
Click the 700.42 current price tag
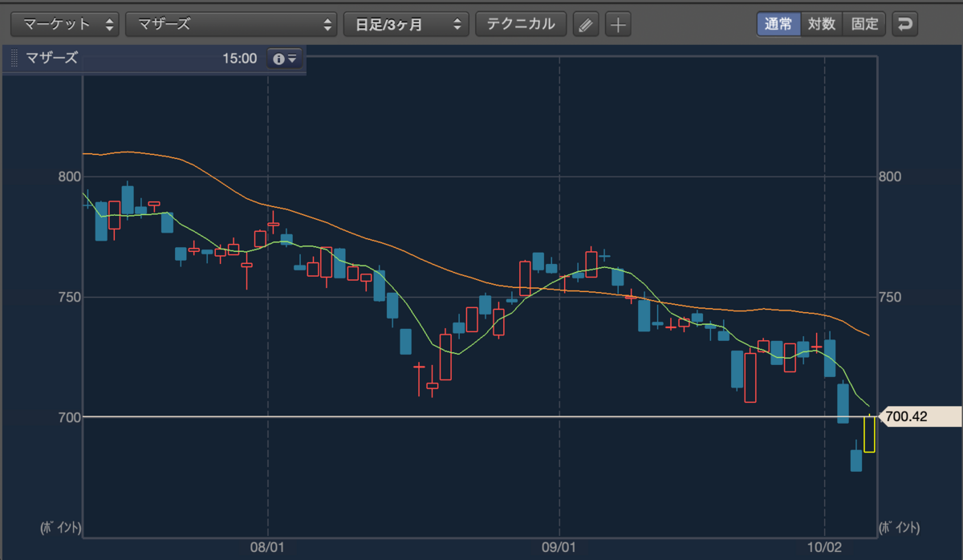click(x=920, y=416)
